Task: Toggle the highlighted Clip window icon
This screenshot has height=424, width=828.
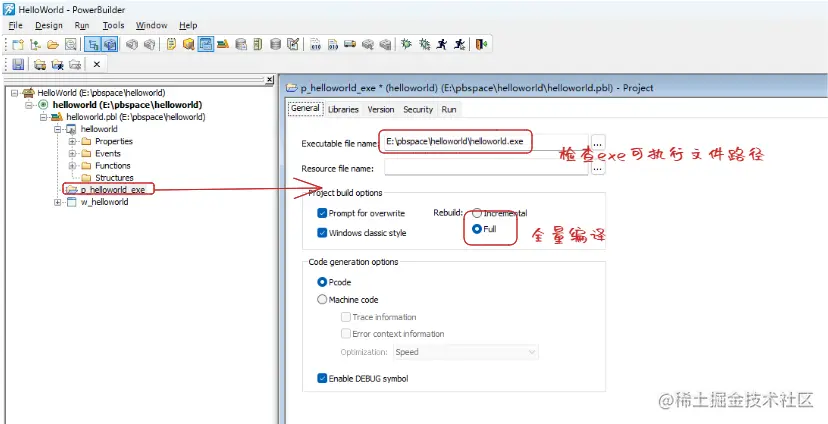Action: pyautogui.click(x=205, y=44)
